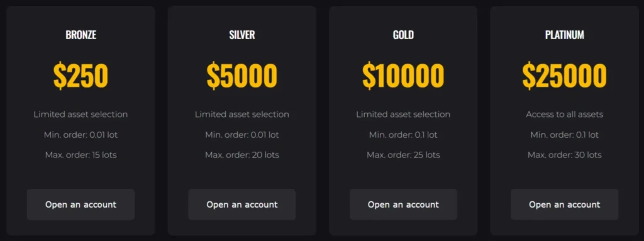Click Bronze 'Limited asset selection' text

pyautogui.click(x=80, y=115)
